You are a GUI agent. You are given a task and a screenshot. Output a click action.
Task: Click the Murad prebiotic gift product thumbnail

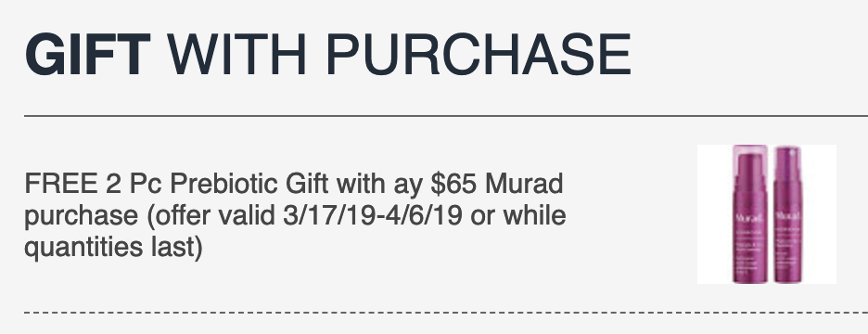[x=767, y=214]
